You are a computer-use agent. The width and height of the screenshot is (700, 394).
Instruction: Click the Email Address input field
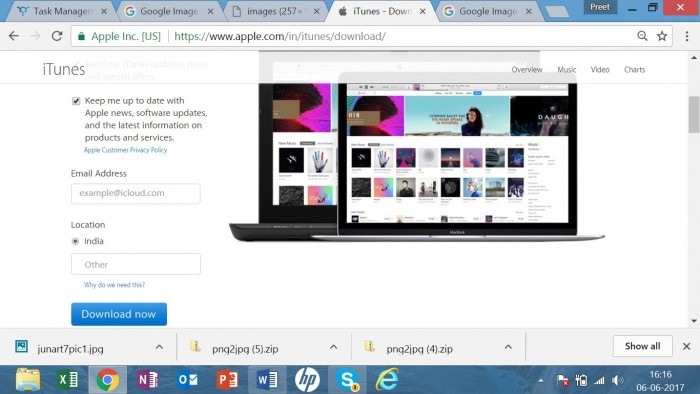coord(136,193)
